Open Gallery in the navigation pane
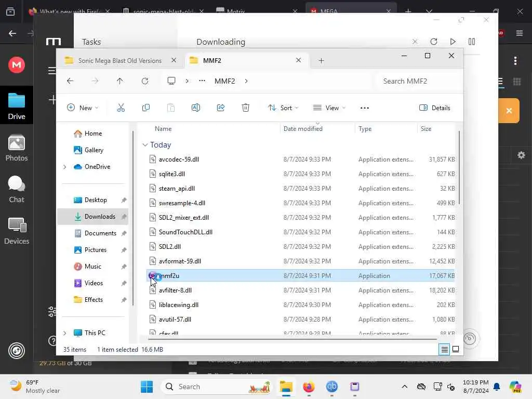The height and width of the screenshot is (399, 532). pos(93,150)
